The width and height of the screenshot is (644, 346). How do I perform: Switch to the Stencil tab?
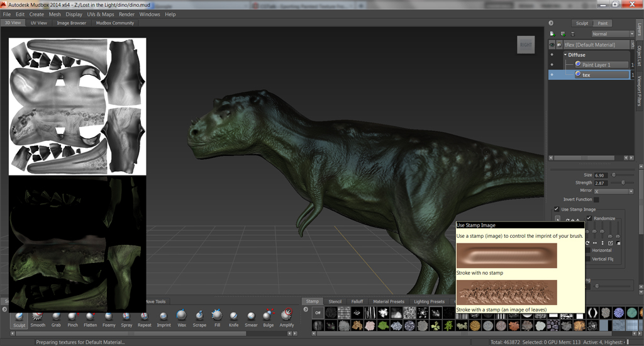click(335, 301)
